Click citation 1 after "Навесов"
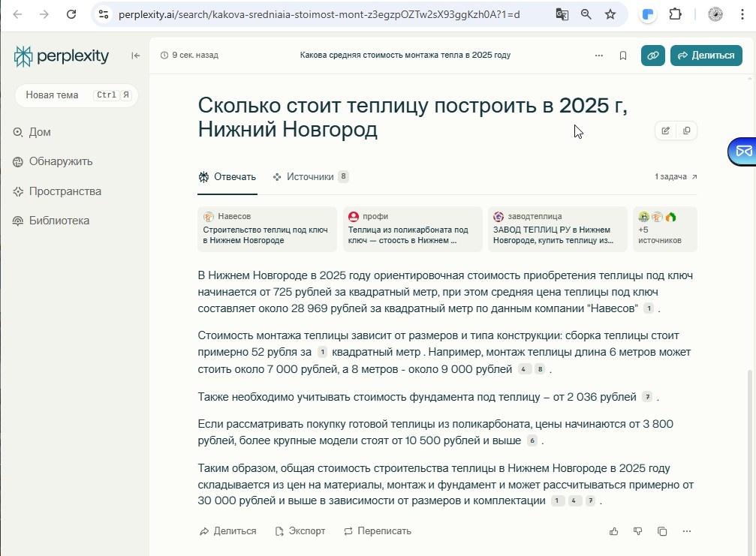The height and width of the screenshot is (556, 756). click(x=649, y=308)
